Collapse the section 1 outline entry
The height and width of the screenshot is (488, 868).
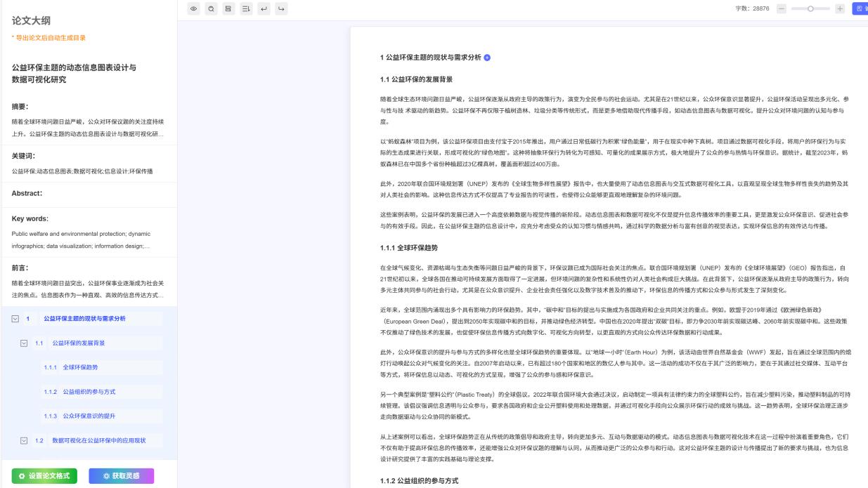(x=14, y=319)
